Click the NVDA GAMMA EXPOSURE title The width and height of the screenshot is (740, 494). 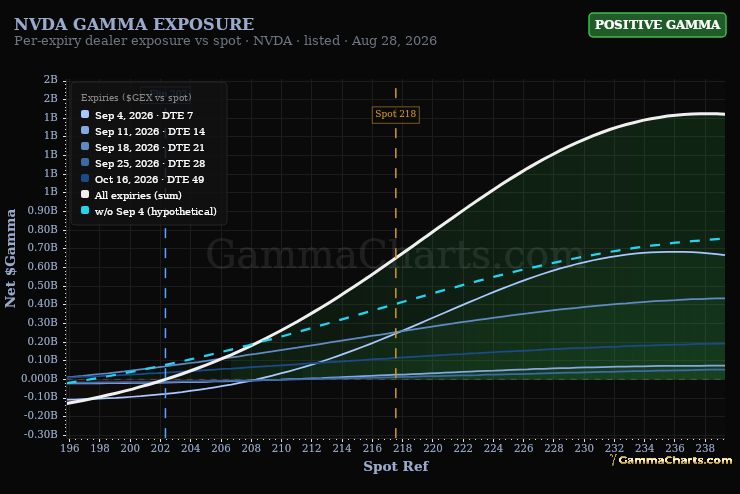coord(134,24)
